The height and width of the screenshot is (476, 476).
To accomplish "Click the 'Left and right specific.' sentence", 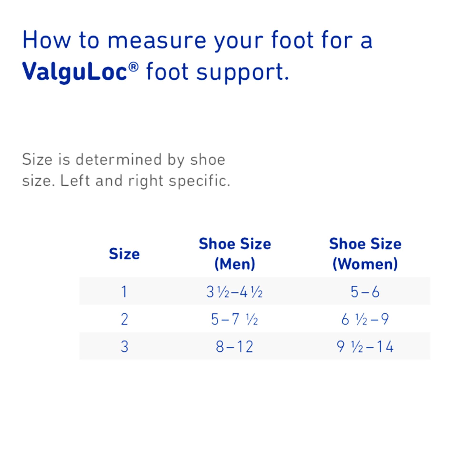I will pyautogui.click(x=145, y=181).
